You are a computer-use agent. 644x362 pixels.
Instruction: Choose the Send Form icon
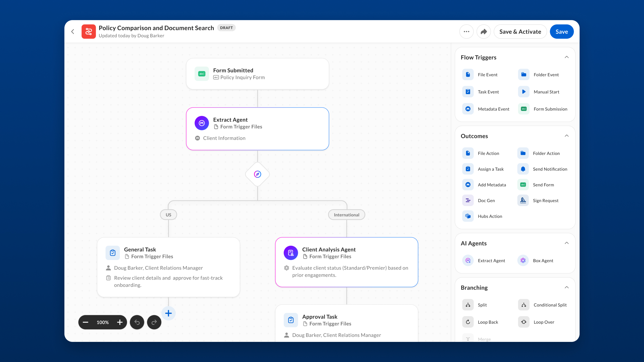click(x=523, y=185)
